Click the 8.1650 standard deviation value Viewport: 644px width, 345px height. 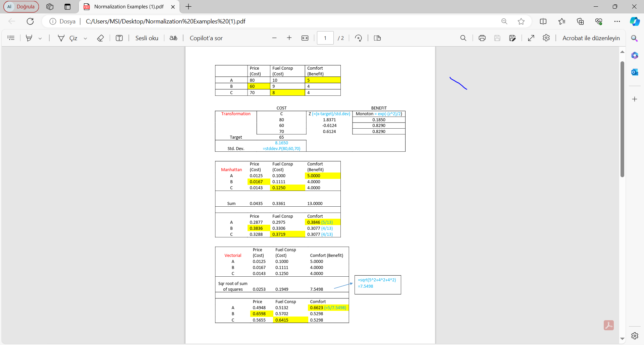[x=281, y=143]
